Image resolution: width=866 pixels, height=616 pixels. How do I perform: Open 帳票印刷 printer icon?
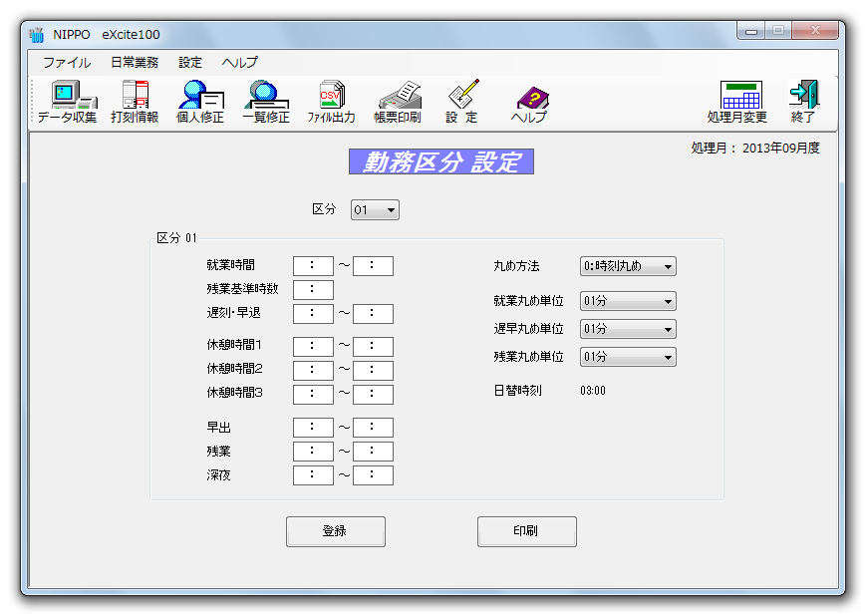tap(397, 103)
